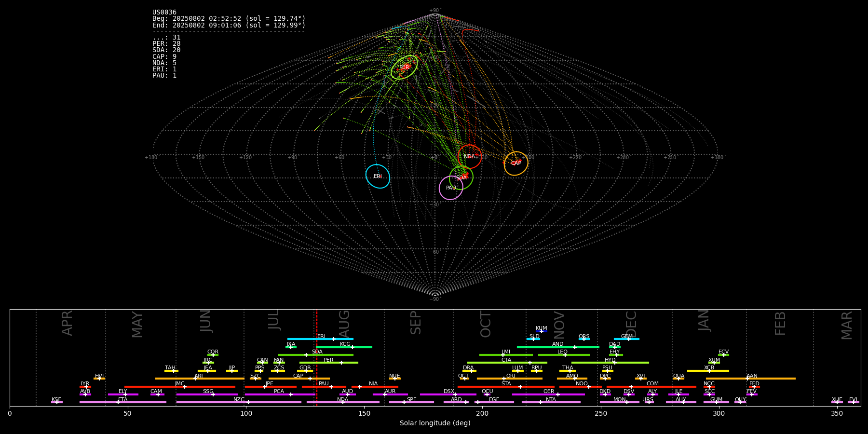The height and width of the screenshot is (434, 868).
Task: Click the COM shower label in timeline
Action: coord(652,384)
